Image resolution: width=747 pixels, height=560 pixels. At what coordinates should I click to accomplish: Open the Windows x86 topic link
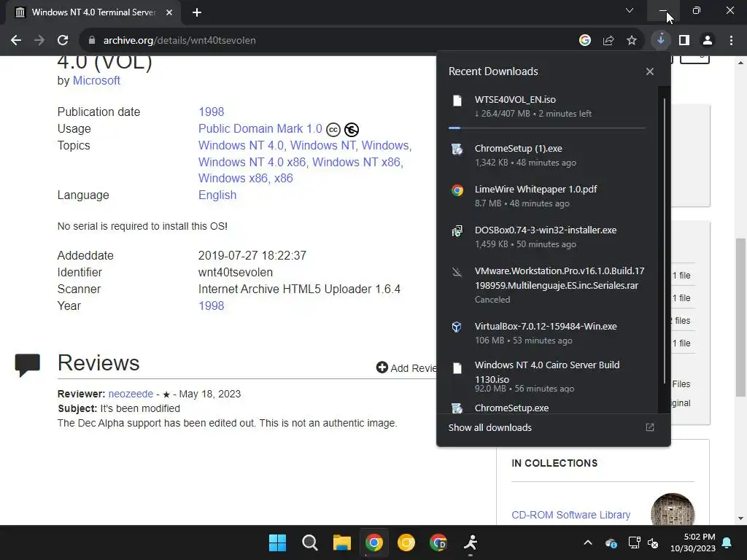233,178
